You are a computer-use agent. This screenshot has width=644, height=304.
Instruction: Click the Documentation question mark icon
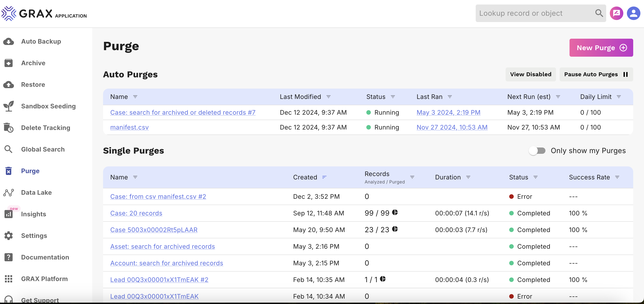(9, 257)
